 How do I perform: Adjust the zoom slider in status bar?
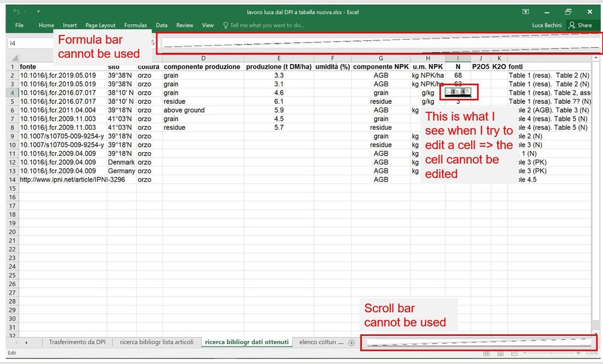pyautogui.click(x=551, y=353)
